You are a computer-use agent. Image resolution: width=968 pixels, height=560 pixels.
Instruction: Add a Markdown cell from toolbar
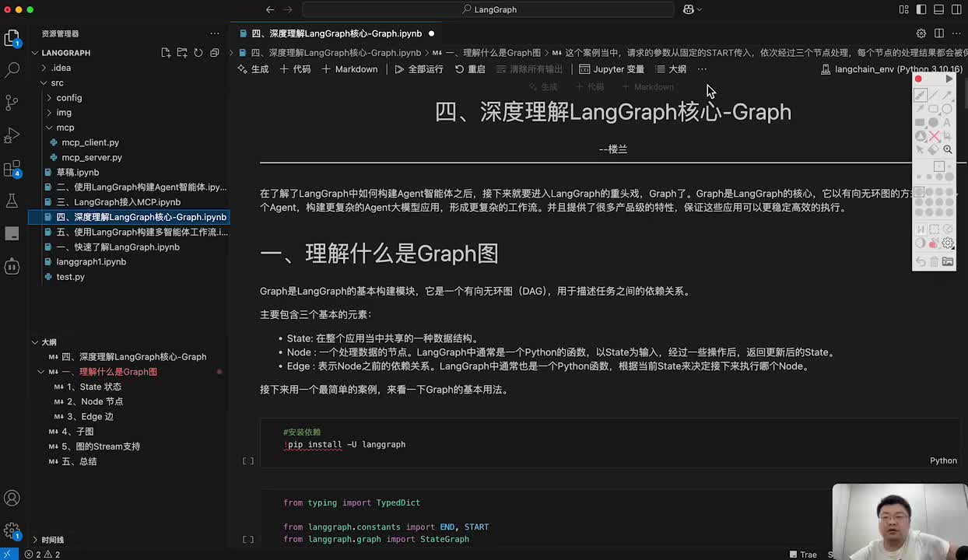350,69
